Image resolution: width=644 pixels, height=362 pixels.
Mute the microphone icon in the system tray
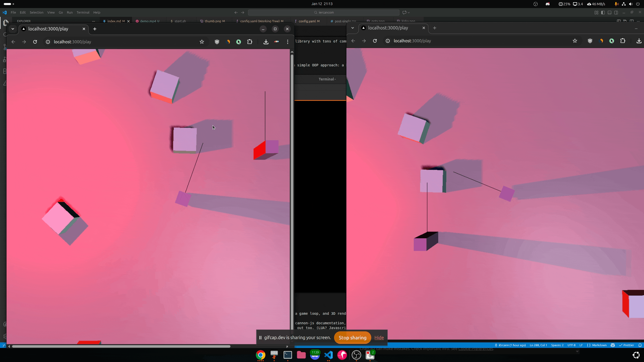(616, 4)
